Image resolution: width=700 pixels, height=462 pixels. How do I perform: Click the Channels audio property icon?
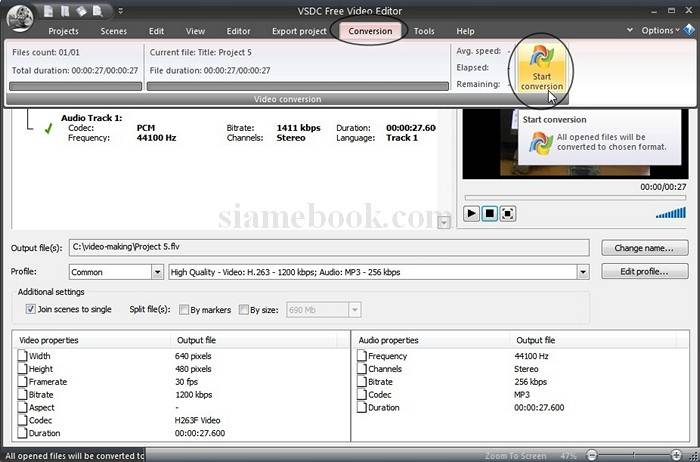point(362,369)
